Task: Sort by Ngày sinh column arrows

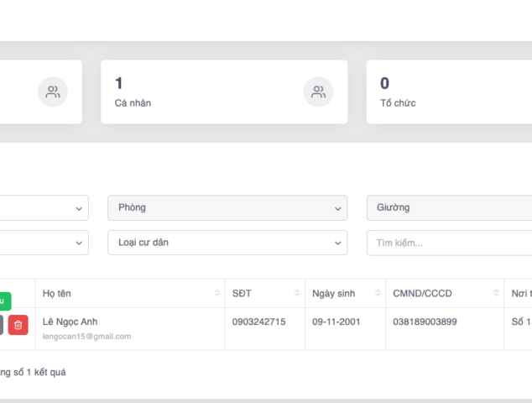Action: coord(377,293)
